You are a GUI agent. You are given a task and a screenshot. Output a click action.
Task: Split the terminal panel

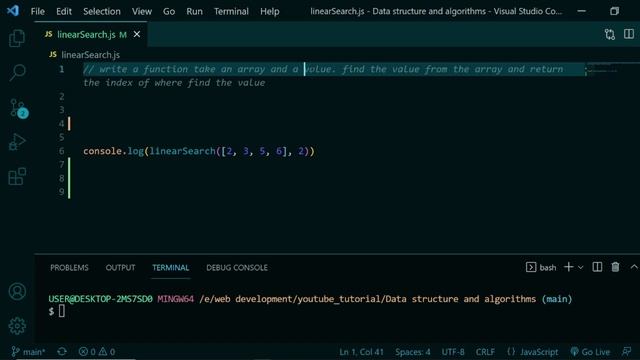pyautogui.click(x=597, y=267)
